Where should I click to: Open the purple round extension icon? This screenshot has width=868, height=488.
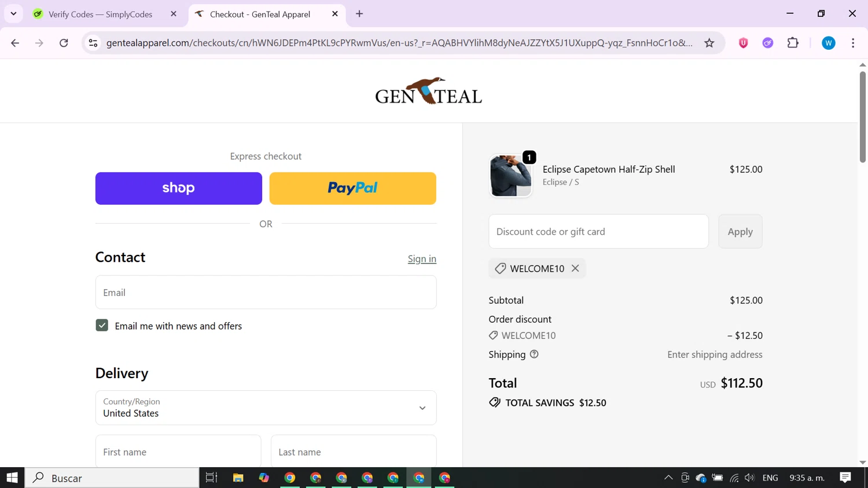(x=768, y=43)
